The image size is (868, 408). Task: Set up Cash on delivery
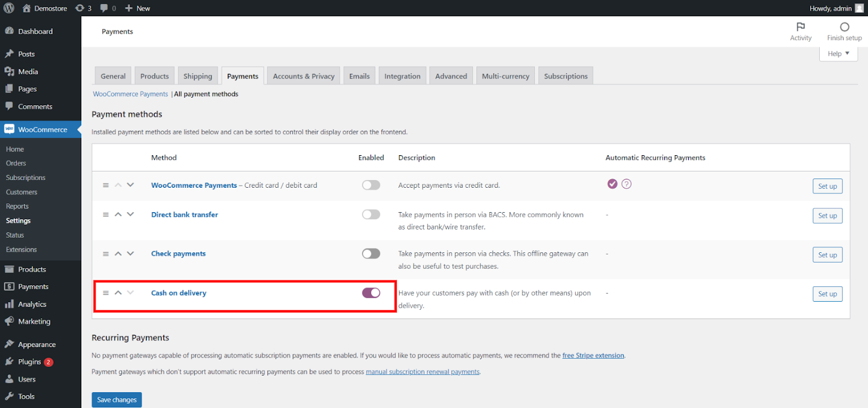pyautogui.click(x=827, y=294)
